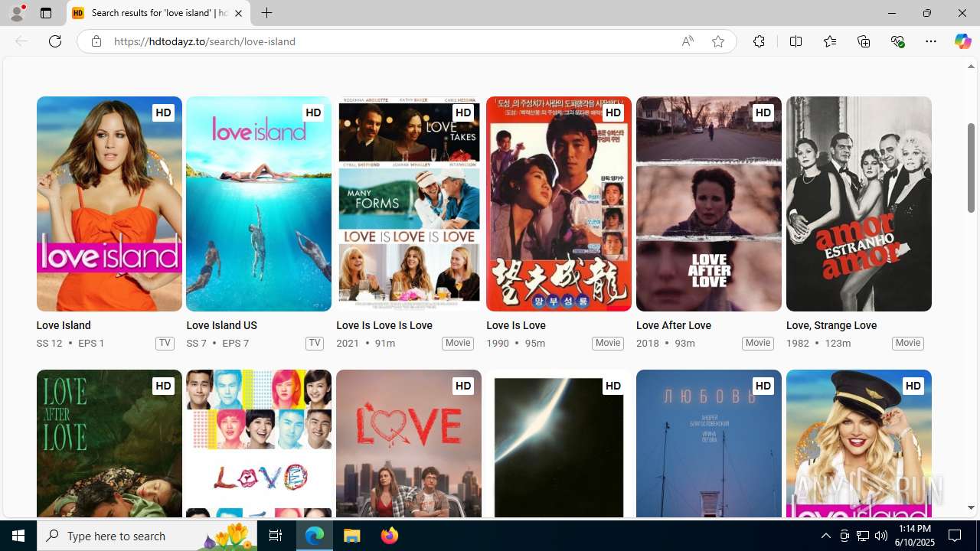Open the Love, Strange Love poster

pos(859,204)
